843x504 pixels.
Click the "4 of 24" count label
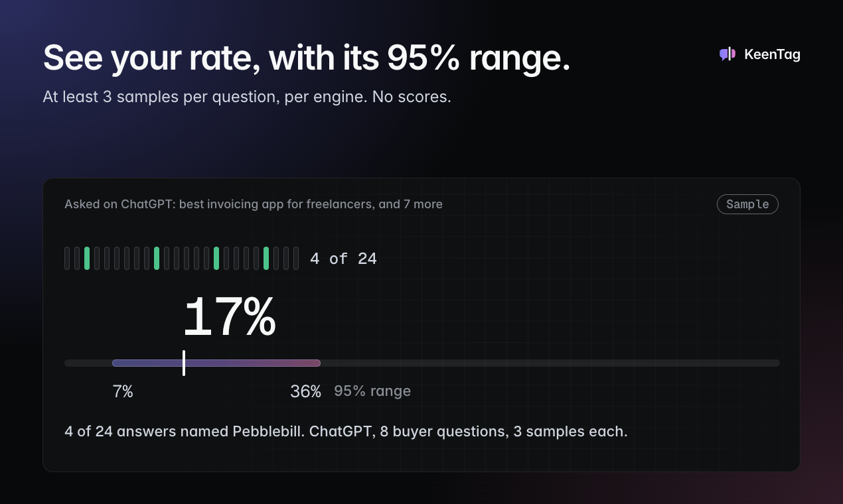tap(344, 259)
